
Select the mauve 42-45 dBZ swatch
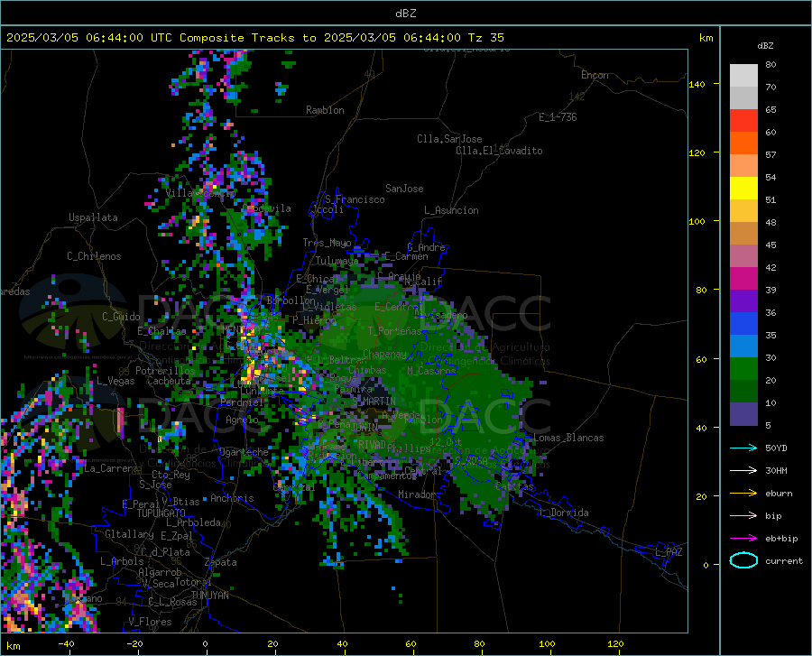[x=743, y=256]
